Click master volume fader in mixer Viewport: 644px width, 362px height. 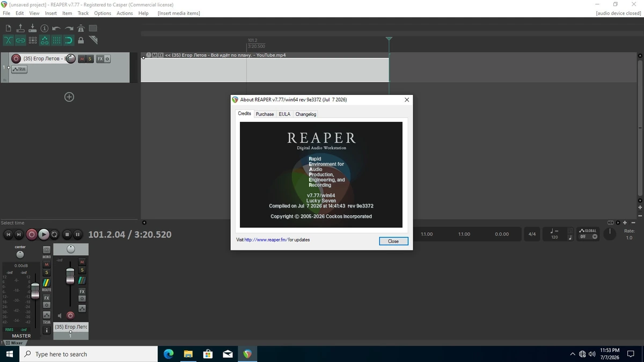pyautogui.click(x=35, y=291)
